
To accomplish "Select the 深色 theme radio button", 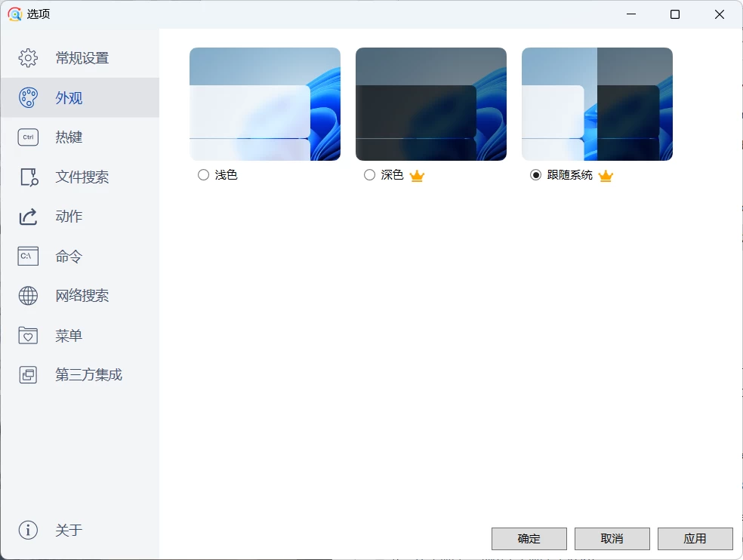I will tap(369, 175).
